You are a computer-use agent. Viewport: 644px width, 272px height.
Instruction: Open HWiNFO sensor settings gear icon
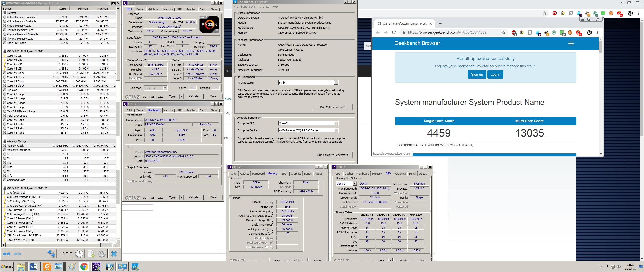[102, 254]
